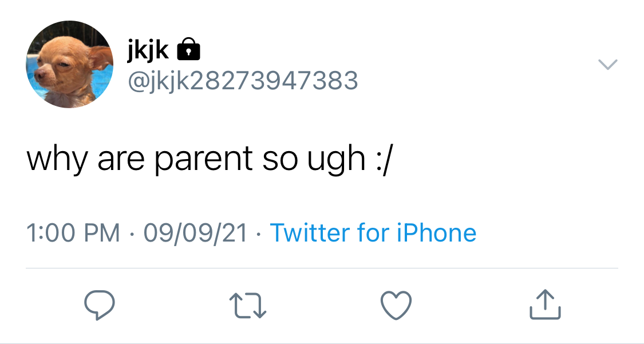Select the word "why" in the tweet

click(x=57, y=159)
